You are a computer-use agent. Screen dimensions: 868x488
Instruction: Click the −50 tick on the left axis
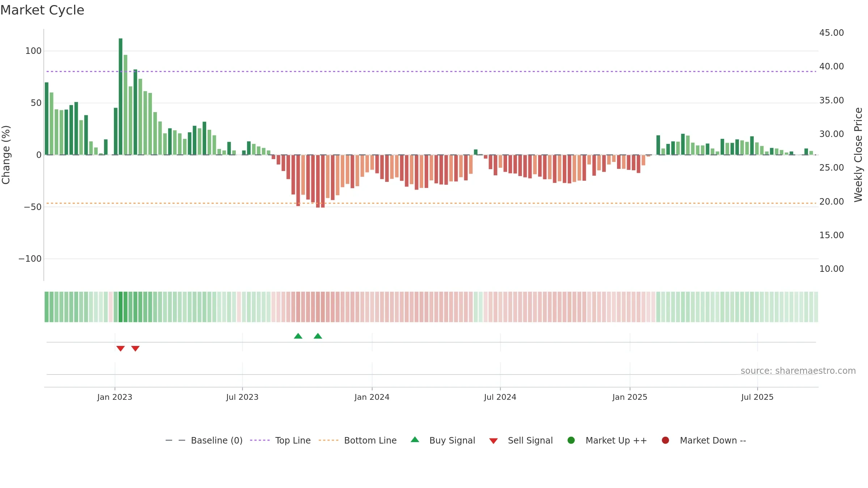[x=33, y=207]
